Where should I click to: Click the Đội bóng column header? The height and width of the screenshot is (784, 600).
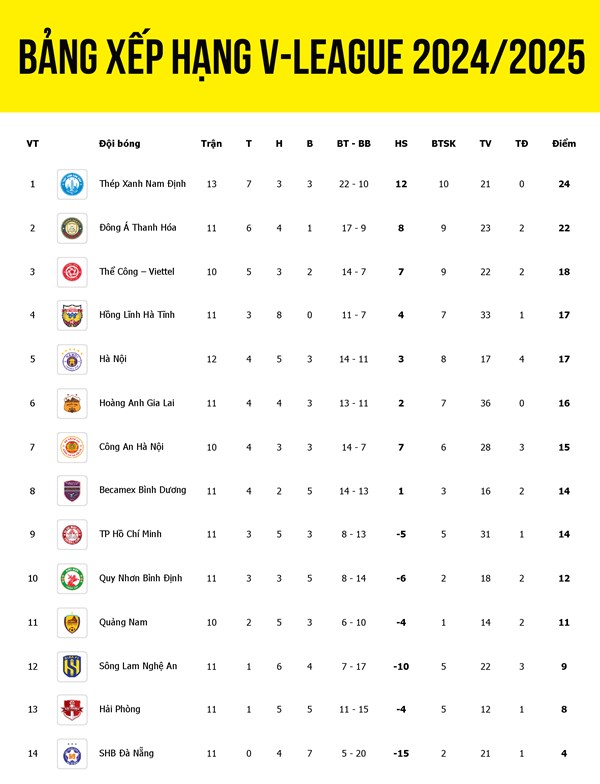[120, 144]
